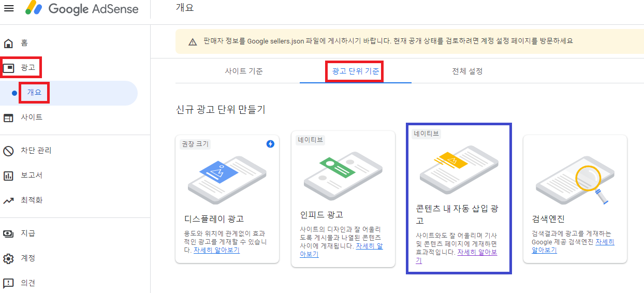644x293 pixels.
Task: Open the 전체 설정 tab
Action: point(467,71)
